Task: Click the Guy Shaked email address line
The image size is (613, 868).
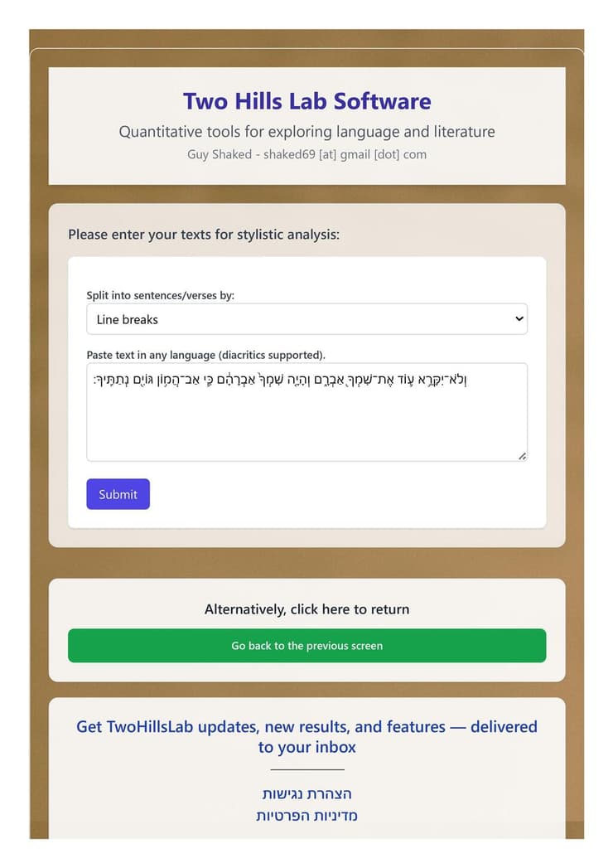Action: tap(306, 154)
